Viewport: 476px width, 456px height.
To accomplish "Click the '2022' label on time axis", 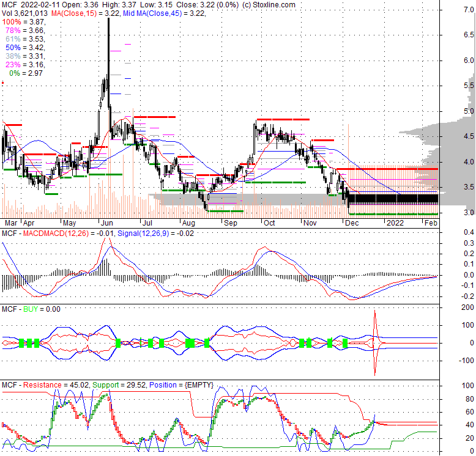I will coord(395,223).
